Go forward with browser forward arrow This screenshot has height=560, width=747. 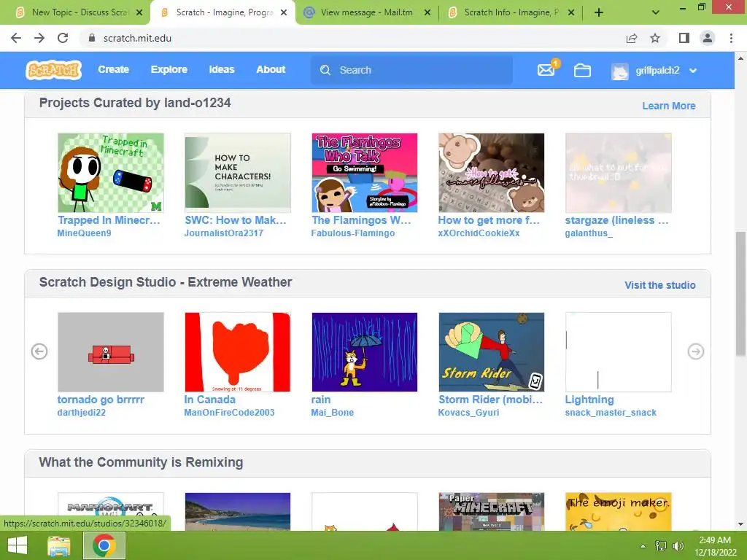pyautogui.click(x=39, y=38)
